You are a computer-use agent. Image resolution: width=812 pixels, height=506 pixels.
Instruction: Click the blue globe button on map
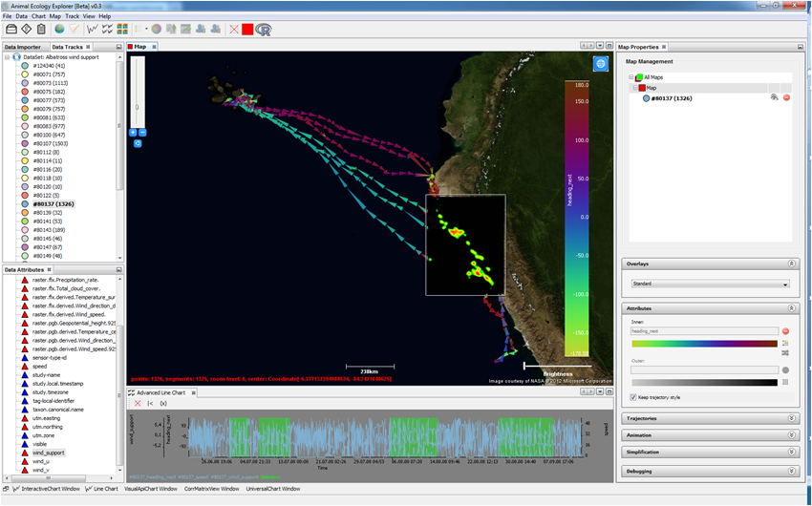[600, 64]
